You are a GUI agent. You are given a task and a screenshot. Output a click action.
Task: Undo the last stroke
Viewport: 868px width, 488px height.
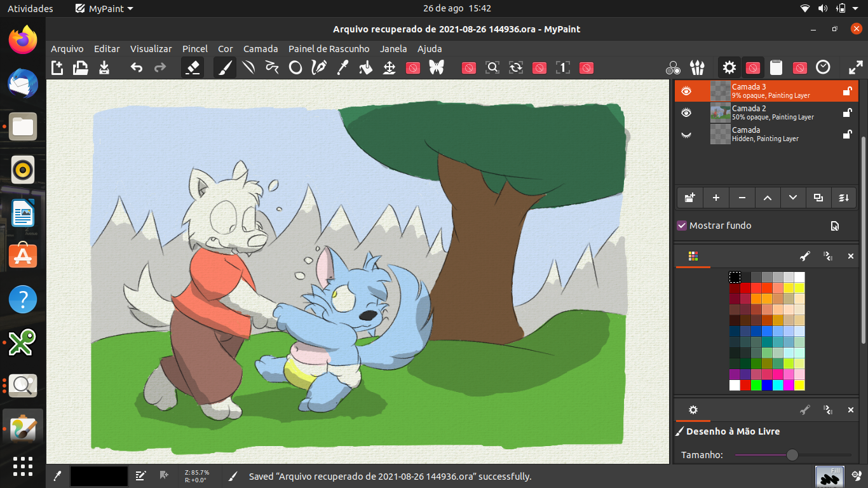point(137,67)
